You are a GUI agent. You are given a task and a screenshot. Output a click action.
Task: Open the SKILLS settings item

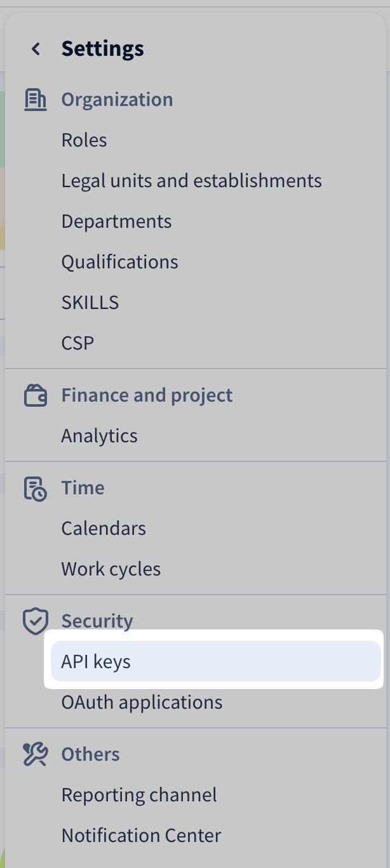[90, 303]
